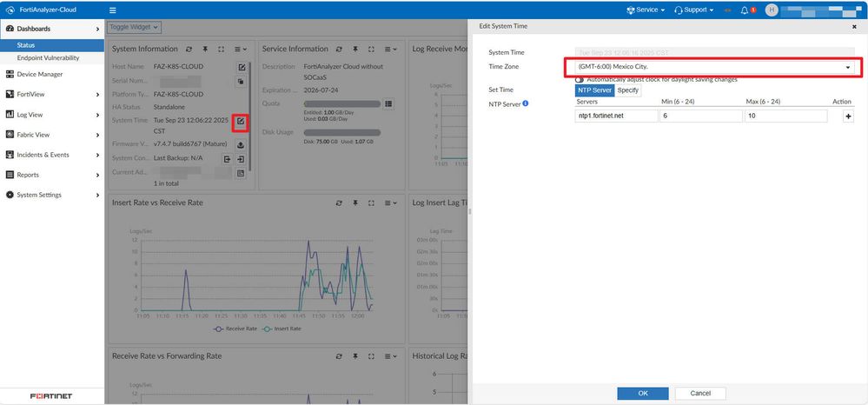Image resolution: width=868 pixels, height=405 pixels.
Task: Open Receive Rate vs Forwarding Rate options menu
Action: [390, 356]
